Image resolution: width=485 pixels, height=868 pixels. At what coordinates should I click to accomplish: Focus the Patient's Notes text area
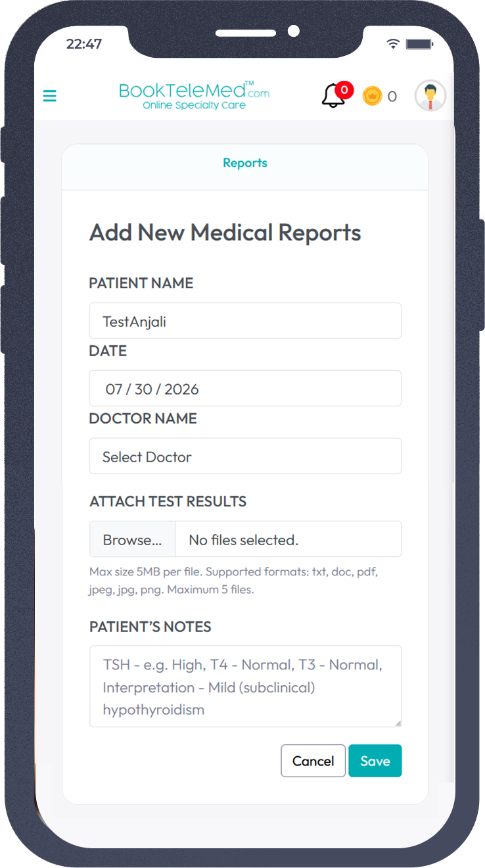tap(245, 687)
